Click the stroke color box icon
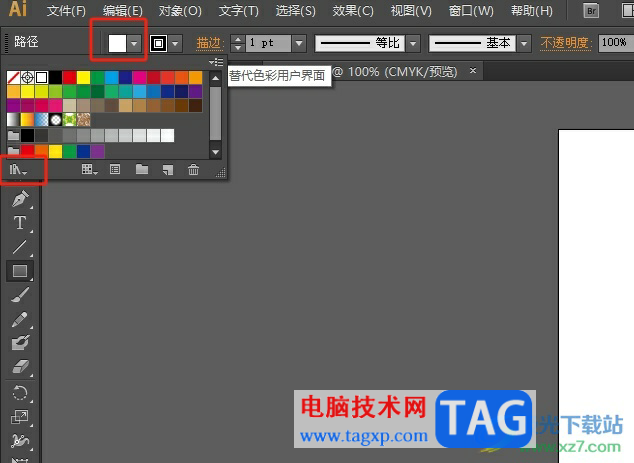634x463 pixels. [x=158, y=43]
